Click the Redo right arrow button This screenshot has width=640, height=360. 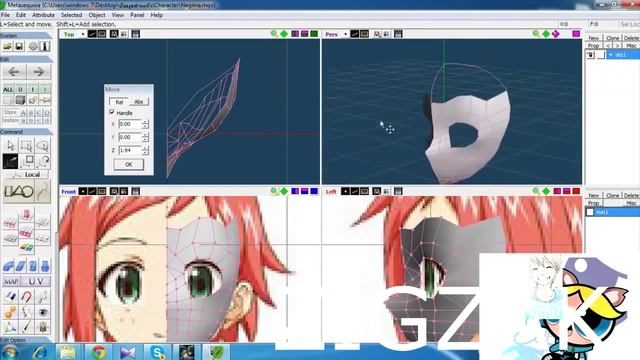click(39, 72)
